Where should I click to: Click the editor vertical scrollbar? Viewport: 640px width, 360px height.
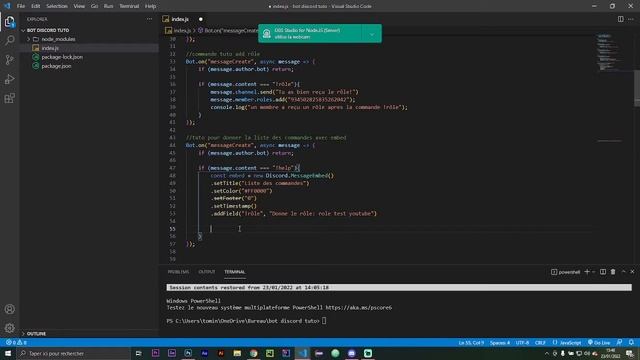[637, 88]
